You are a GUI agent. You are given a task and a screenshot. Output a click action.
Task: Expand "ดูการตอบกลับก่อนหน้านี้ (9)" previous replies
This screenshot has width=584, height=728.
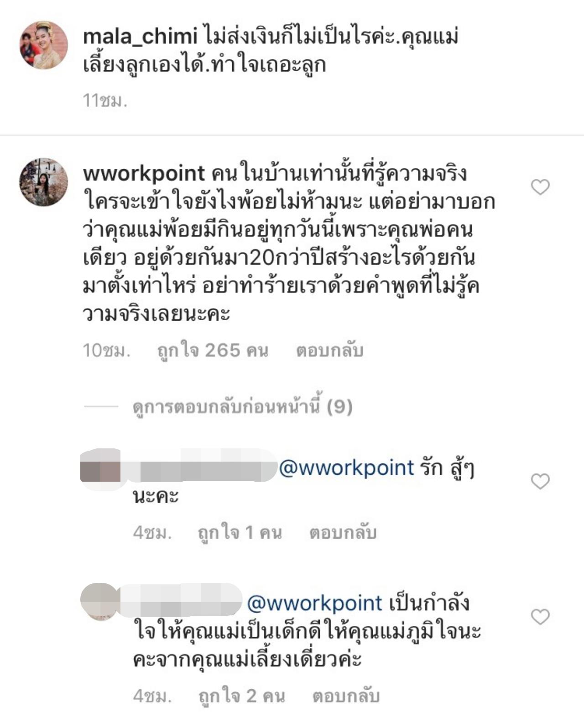point(242,406)
